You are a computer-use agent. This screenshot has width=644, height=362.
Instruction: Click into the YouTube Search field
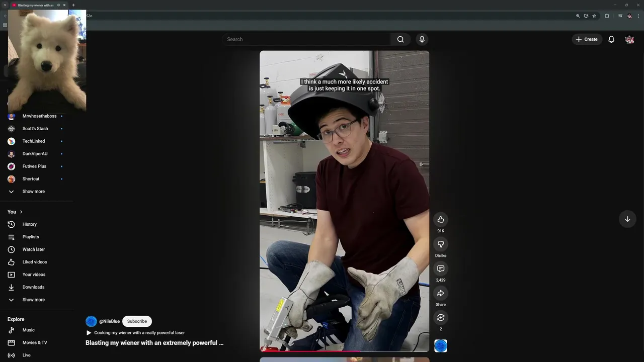(307, 39)
